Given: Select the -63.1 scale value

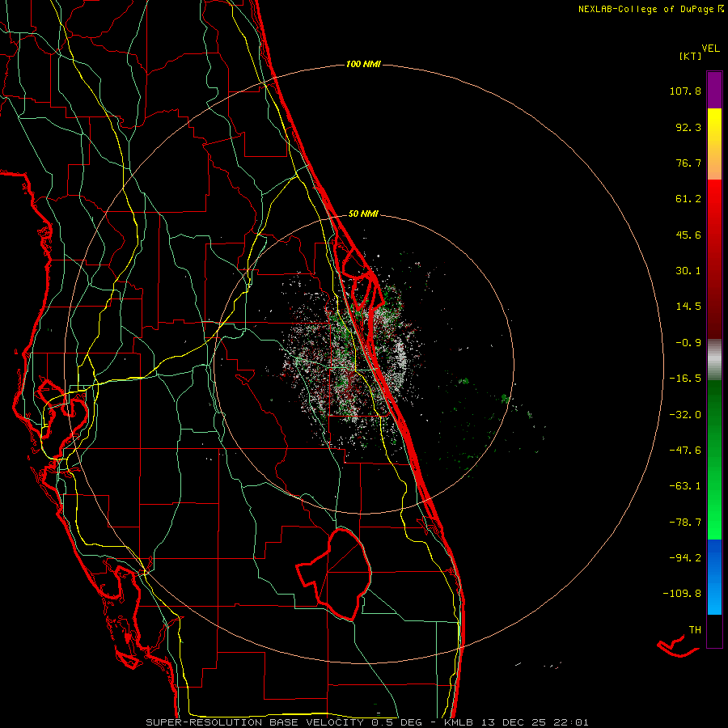Looking at the screenshot, I should [685, 486].
